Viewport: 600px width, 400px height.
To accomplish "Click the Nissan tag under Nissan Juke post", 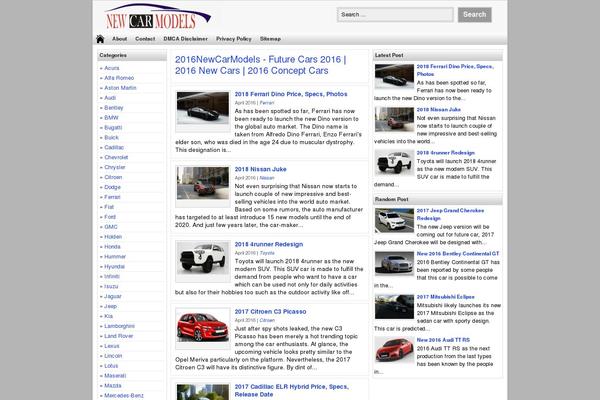I will point(267,178).
